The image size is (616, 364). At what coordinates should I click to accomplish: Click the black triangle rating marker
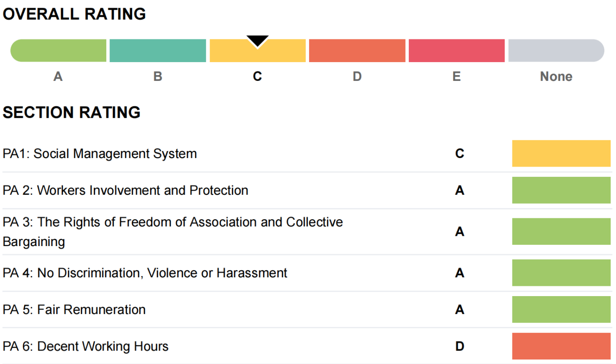258,41
